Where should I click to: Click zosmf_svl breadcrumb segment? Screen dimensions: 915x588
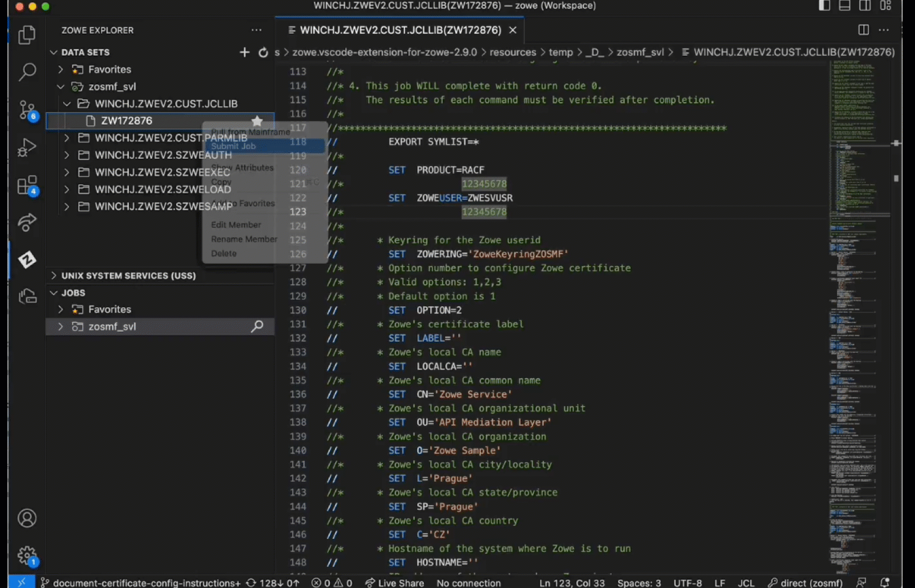click(640, 52)
